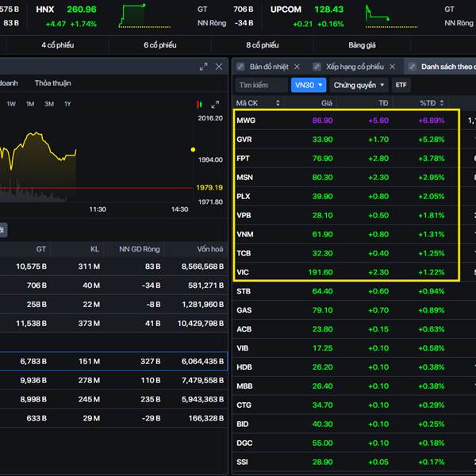Select the 1Y chart timeframe

[x=67, y=104]
